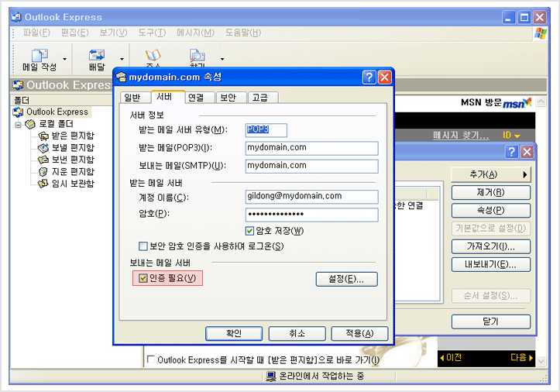The width and height of the screenshot is (560, 392).
Task: Enable 보안 암호 인증을 사용하여 로그온 checkbox
Action: pos(143,246)
